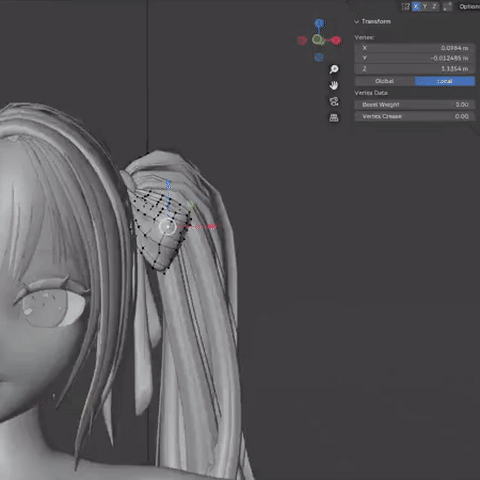The height and width of the screenshot is (480, 480).
Task: Click the blue Z axis on navigation gizmo
Action: [x=319, y=23]
